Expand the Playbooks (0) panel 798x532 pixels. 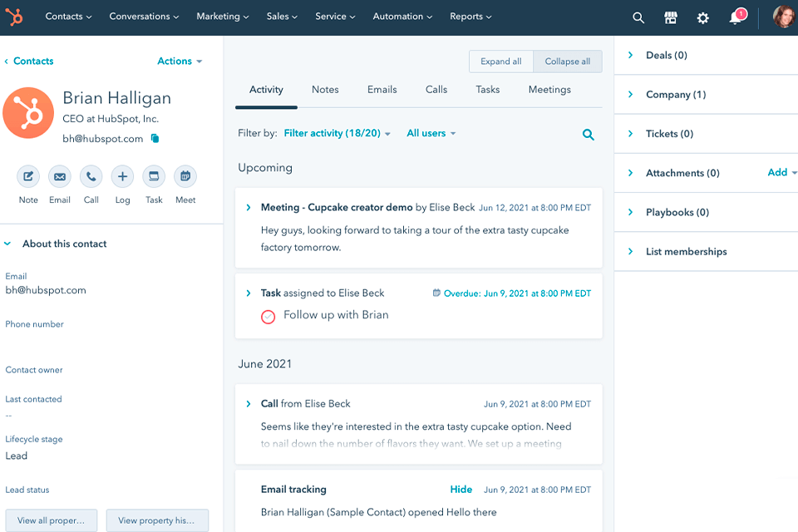631,212
